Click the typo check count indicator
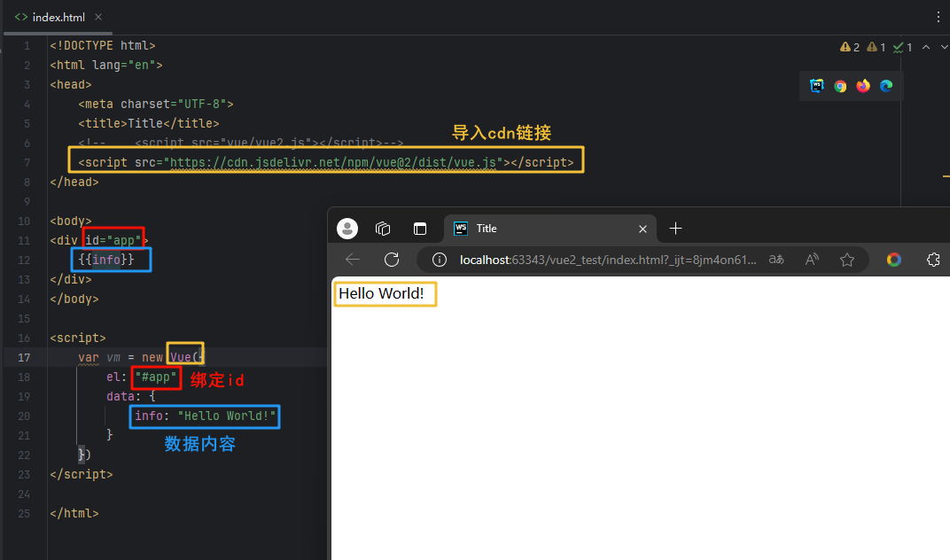This screenshot has height=560, width=950. point(903,47)
